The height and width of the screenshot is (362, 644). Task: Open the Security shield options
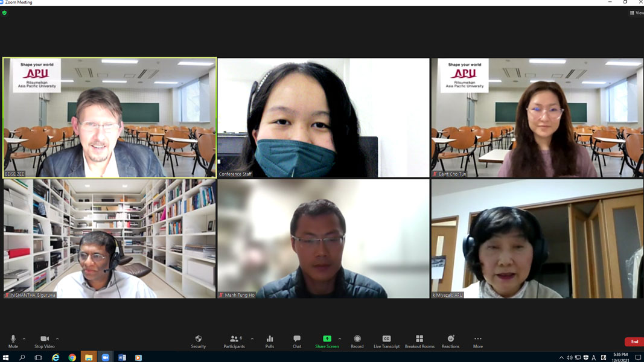click(x=198, y=341)
